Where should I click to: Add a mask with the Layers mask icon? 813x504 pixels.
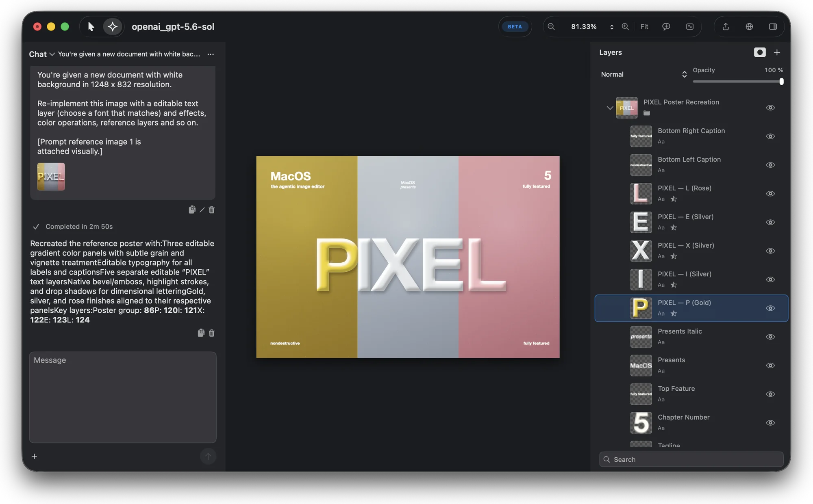pos(760,52)
